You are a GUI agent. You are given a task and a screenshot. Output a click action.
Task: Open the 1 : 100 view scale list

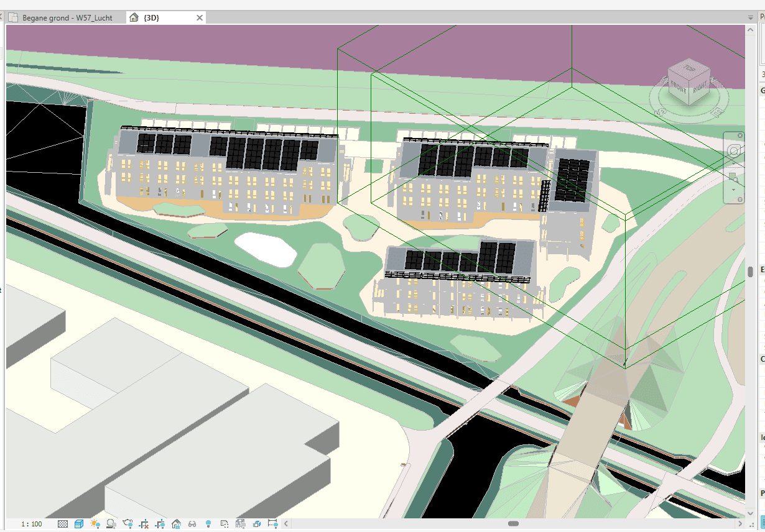click(32, 524)
